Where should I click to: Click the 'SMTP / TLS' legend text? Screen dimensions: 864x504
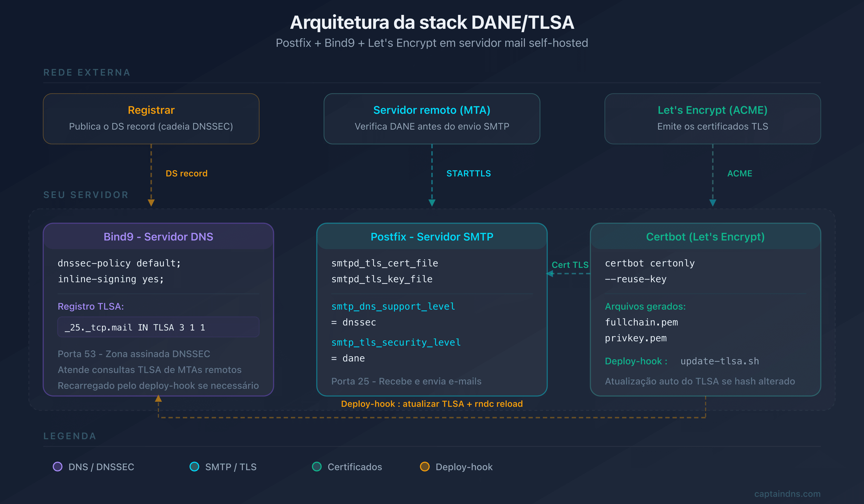coord(231,467)
